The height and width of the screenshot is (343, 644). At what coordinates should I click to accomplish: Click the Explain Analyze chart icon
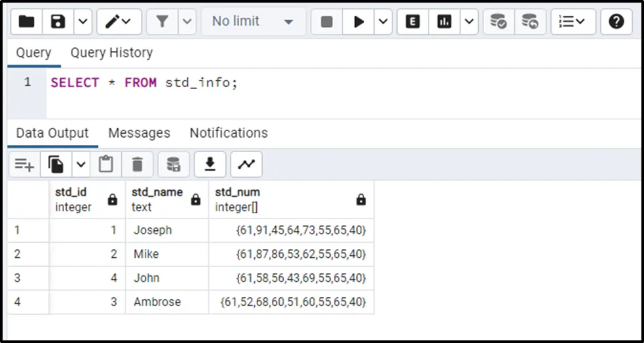(445, 22)
